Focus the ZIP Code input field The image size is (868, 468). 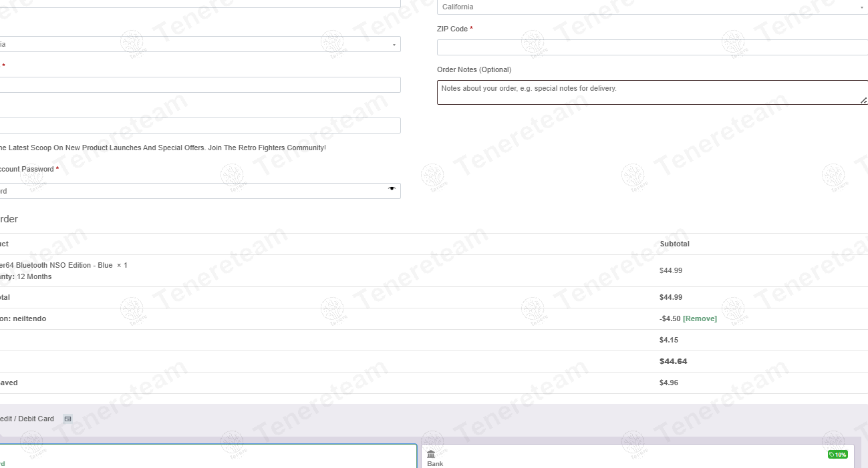coord(652,48)
